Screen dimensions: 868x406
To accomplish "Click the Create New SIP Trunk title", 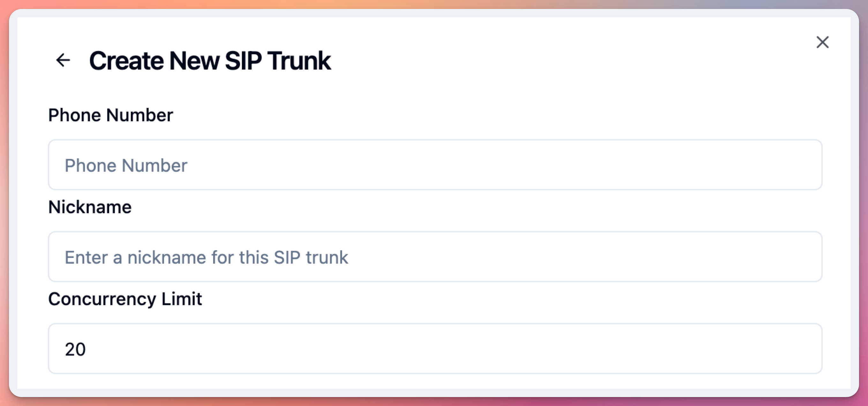I will 210,61.
